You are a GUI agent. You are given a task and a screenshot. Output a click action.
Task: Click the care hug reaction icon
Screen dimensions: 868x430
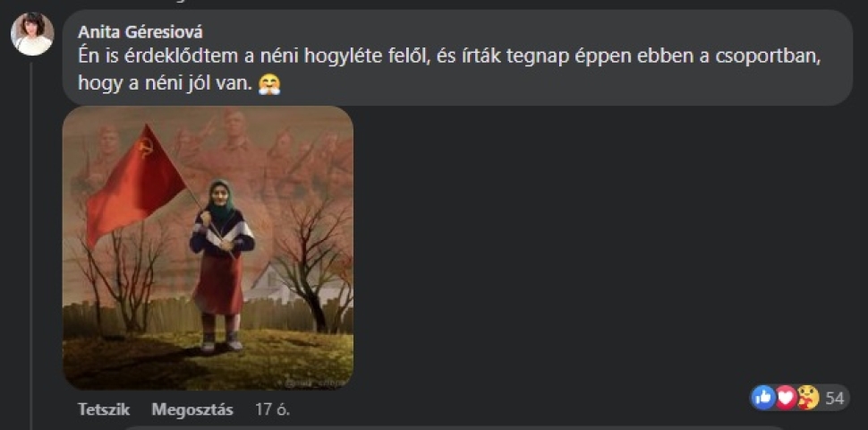coord(808,398)
